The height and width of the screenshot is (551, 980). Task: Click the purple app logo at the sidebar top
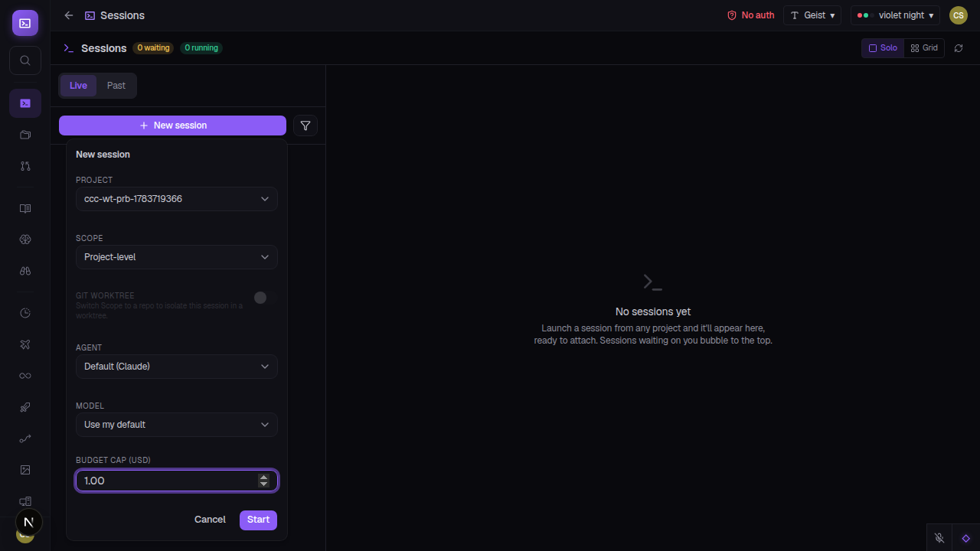click(25, 23)
